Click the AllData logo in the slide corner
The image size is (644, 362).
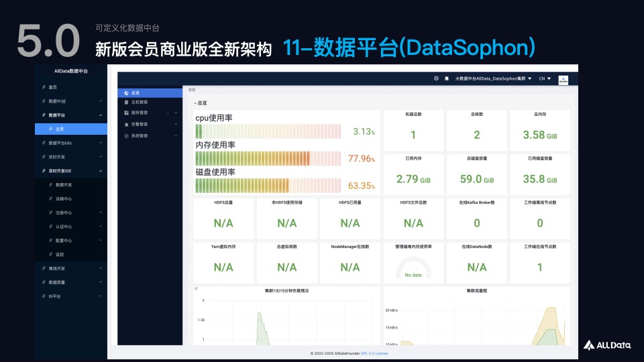[607, 345]
